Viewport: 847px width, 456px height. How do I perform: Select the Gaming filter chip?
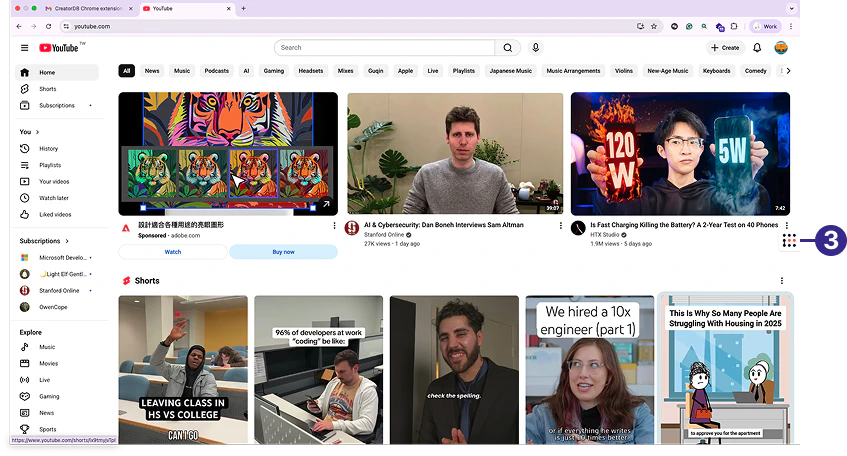(x=273, y=71)
